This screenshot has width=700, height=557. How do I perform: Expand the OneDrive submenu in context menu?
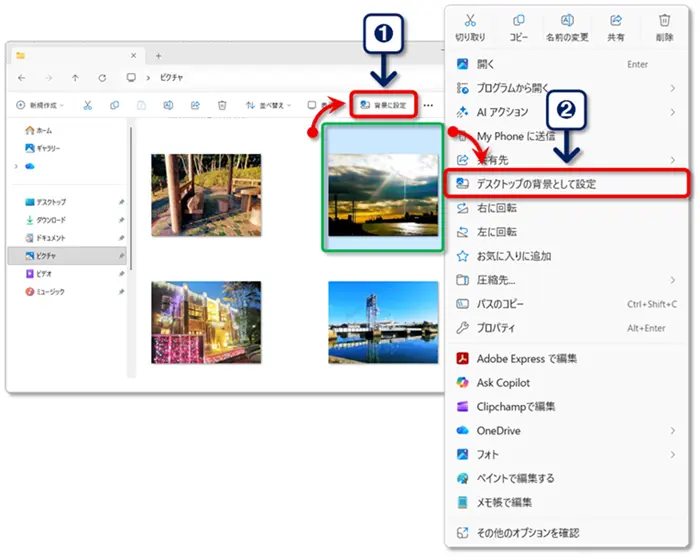click(672, 431)
